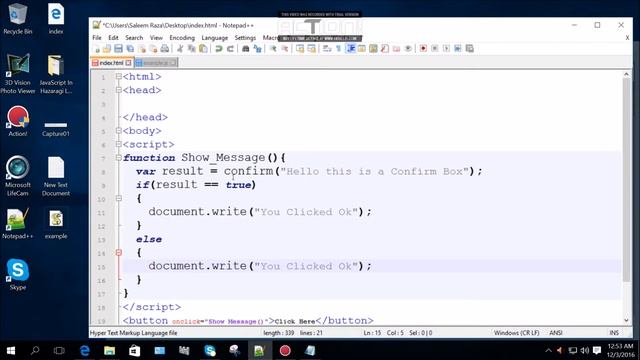Viewport: 640px width, 360px height.
Task: Click the vertical scrollbar up arrow
Action: click(x=627, y=74)
